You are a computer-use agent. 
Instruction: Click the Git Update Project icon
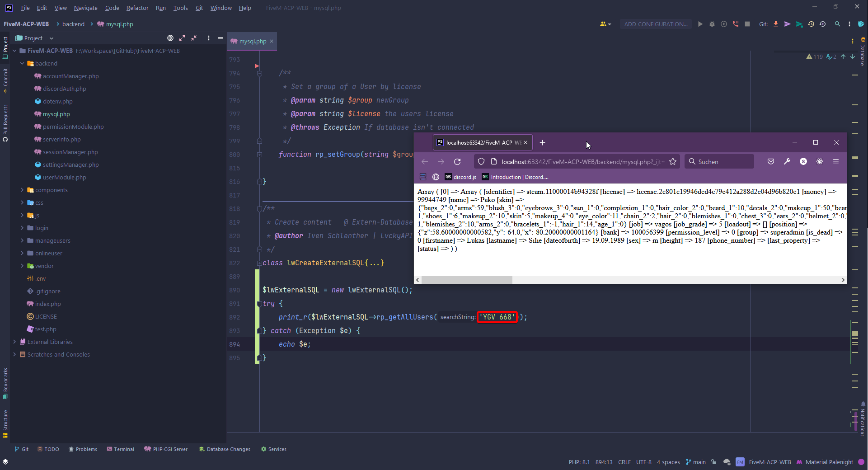pos(776,24)
